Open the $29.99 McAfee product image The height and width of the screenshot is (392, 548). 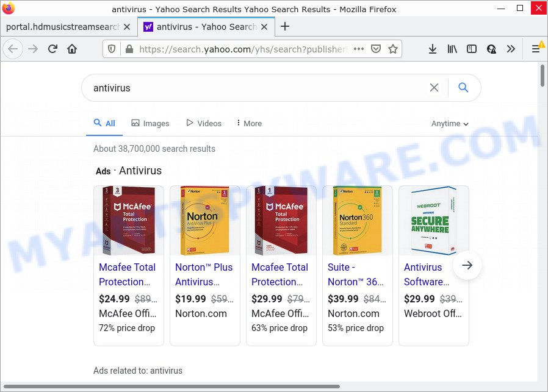[x=281, y=220]
